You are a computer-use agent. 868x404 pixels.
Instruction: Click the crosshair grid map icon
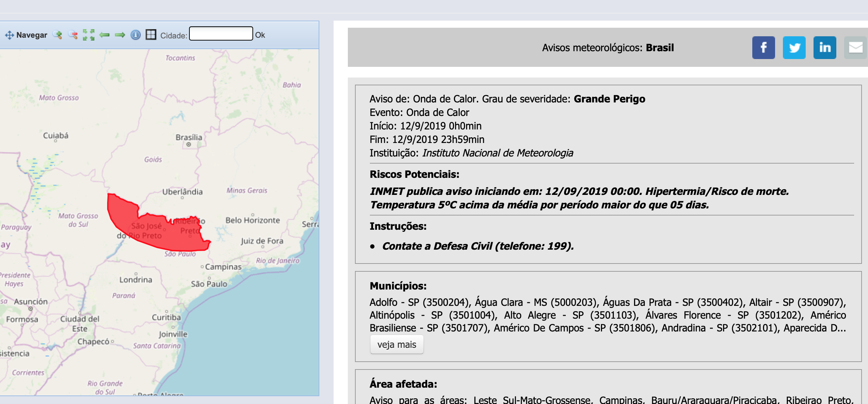(x=151, y=34)
